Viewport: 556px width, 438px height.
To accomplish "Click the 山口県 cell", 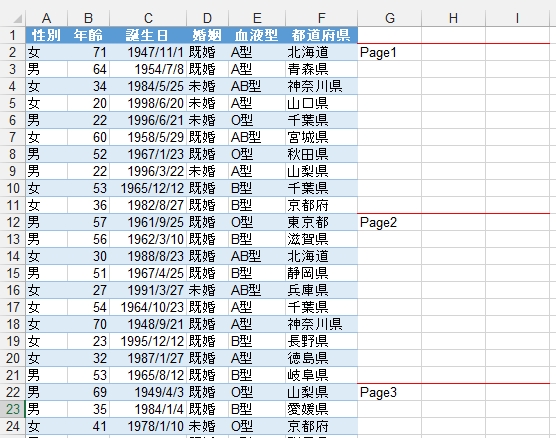I will coord(322,103).
